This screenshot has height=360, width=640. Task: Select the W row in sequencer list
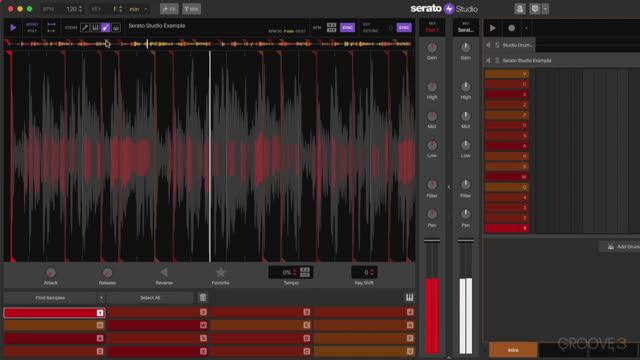(x=507, y=177)
